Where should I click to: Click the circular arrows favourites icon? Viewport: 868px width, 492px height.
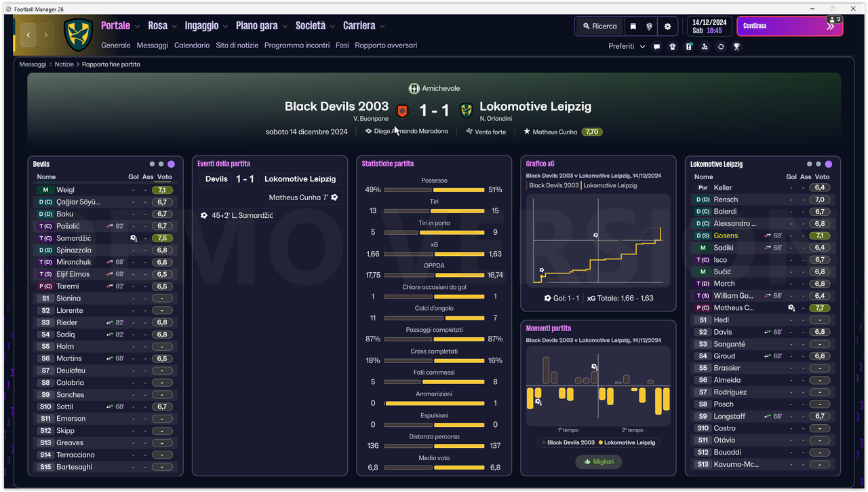721,47
